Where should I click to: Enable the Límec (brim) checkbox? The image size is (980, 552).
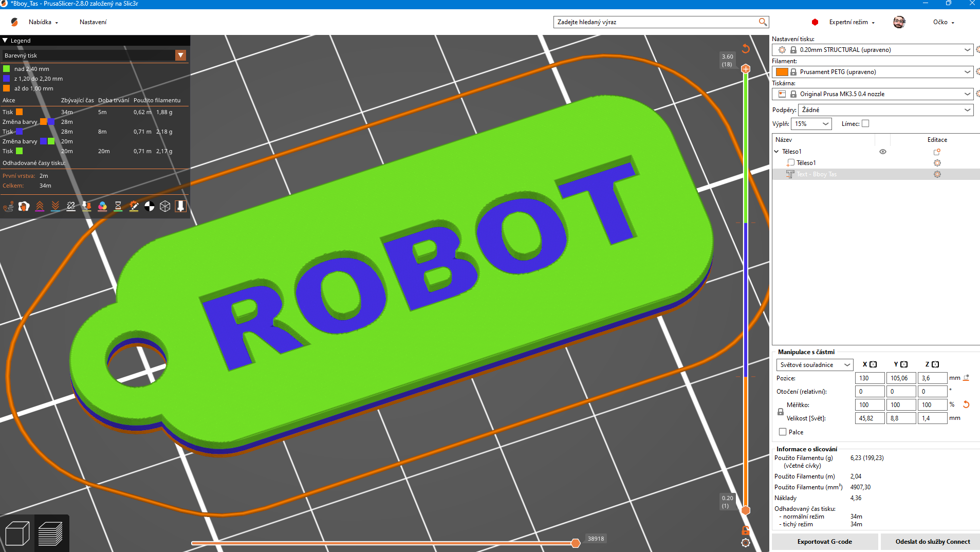pos(865,124)
